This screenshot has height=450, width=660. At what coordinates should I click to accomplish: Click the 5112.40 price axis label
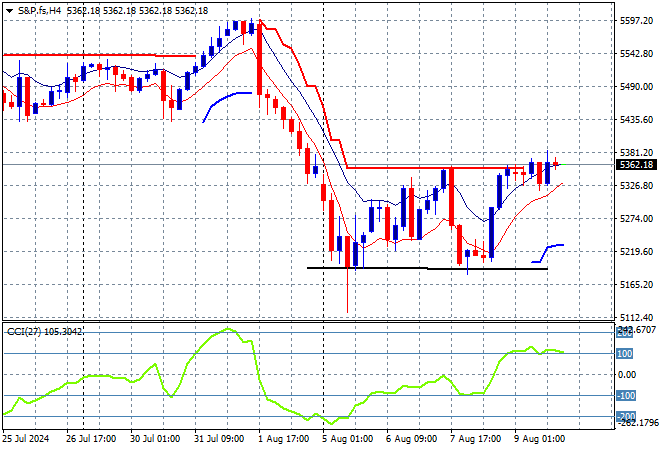pyautogui.click(x=636, y=317)
